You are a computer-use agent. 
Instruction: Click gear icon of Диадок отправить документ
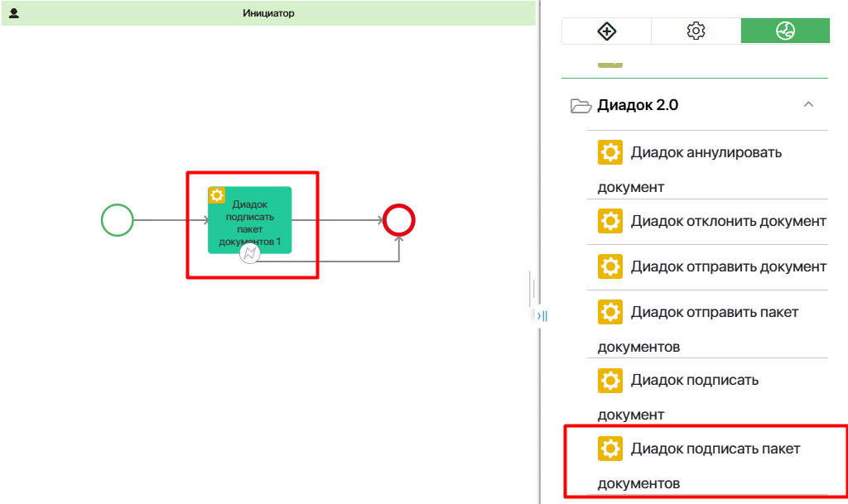point(610,266)
